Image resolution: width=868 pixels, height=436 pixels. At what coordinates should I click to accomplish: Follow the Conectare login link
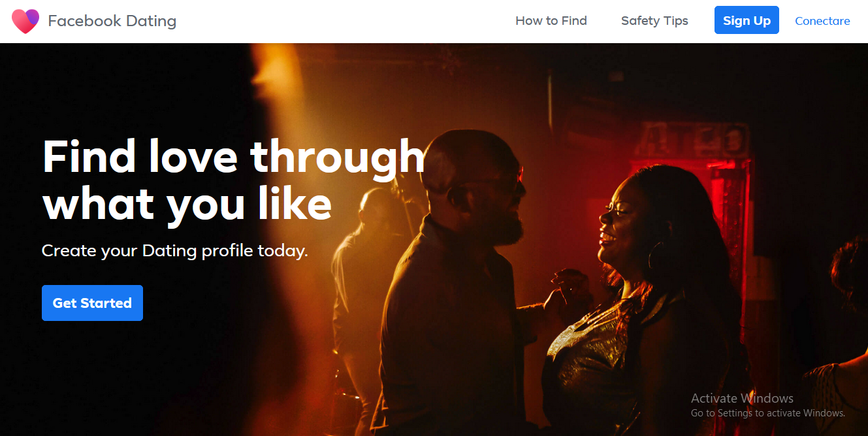click(x=822, y=21)
